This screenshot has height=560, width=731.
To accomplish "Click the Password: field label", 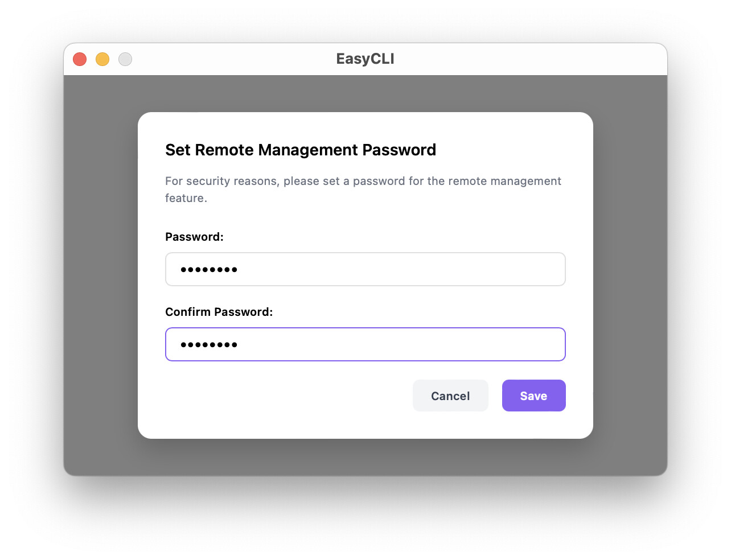I will click(194, 237).
